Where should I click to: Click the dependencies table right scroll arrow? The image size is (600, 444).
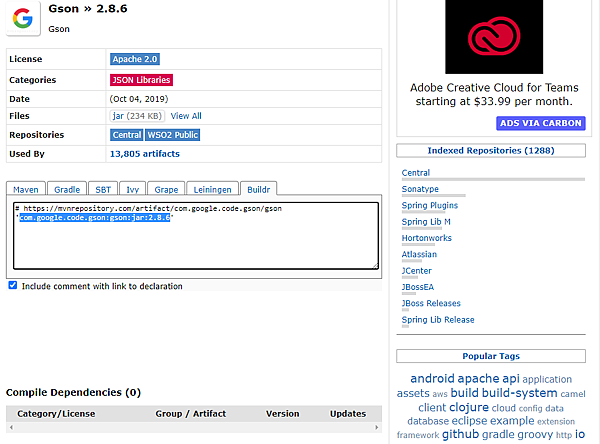[377, 427]
